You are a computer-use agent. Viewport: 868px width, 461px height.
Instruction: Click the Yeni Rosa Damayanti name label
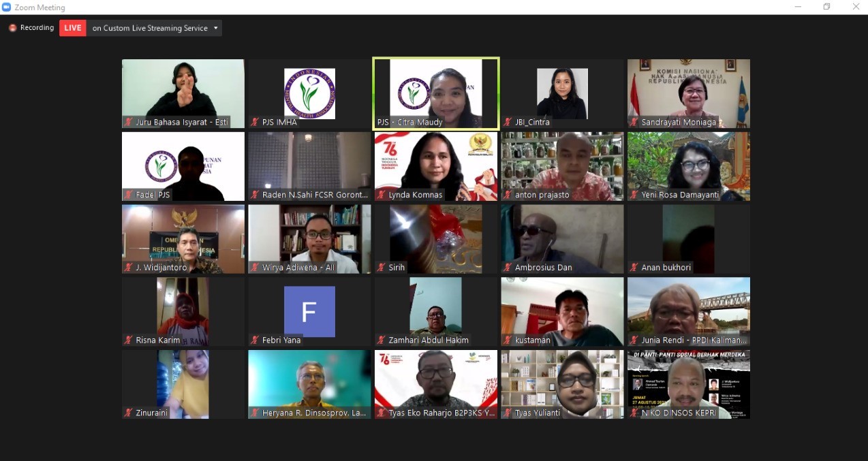click(x=680, y=195)
